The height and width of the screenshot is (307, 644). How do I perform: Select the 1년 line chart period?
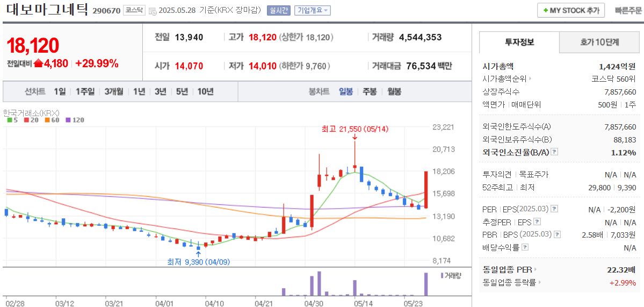[x=139, y=91]
